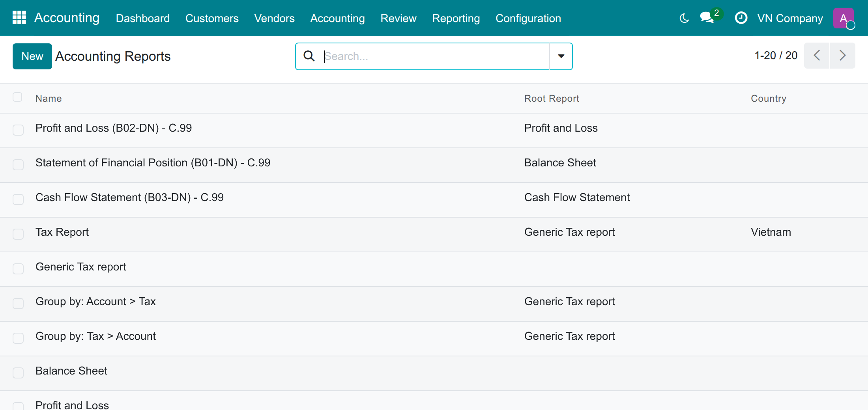Expand the search filter options dropdown
The image size is (868, 410).
click(561, 56)
